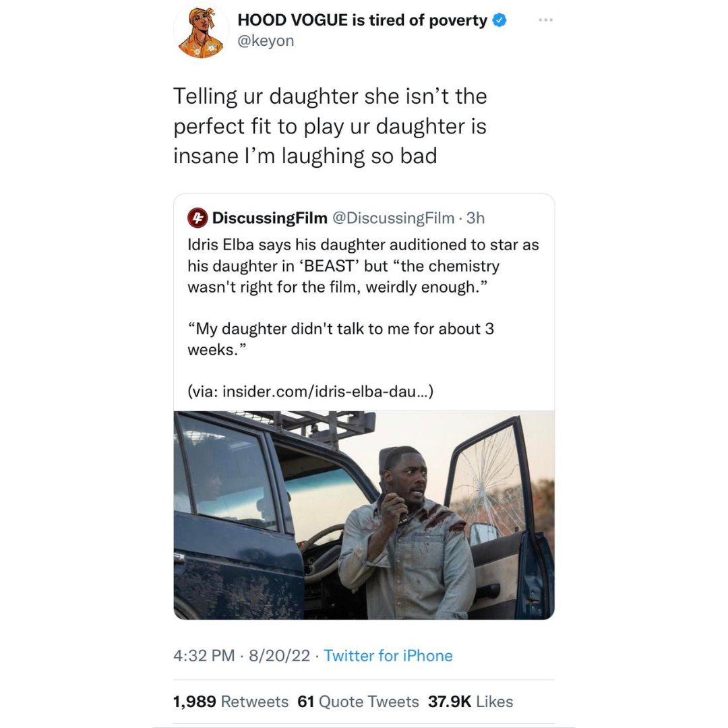This screenshot has height=728, width=728.
Task: View the 61 Quote Tweets list
Action: tap(358, 702)
